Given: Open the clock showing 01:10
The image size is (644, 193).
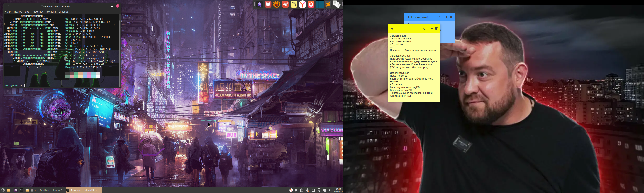Looking at the screenshot, I should pos(338,190).
